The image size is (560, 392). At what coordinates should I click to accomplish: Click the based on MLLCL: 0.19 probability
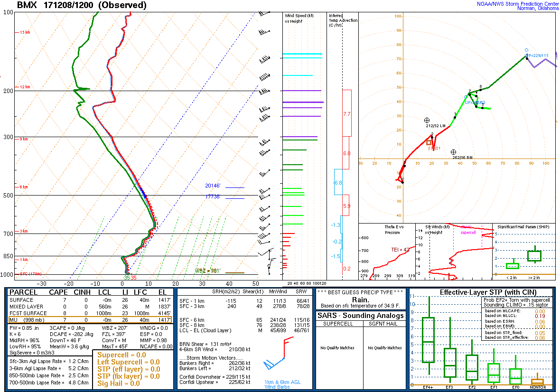tap(515, 316)
